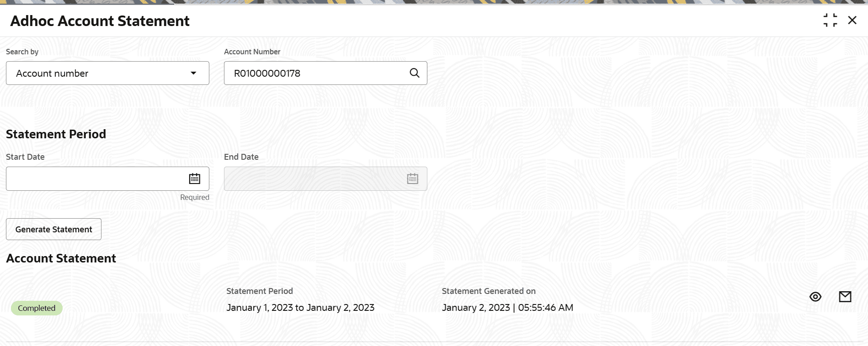The height and width of the screenshot is (346, 868).
Task: Click the 'Search by' field label
Action: tap(22, 52)
